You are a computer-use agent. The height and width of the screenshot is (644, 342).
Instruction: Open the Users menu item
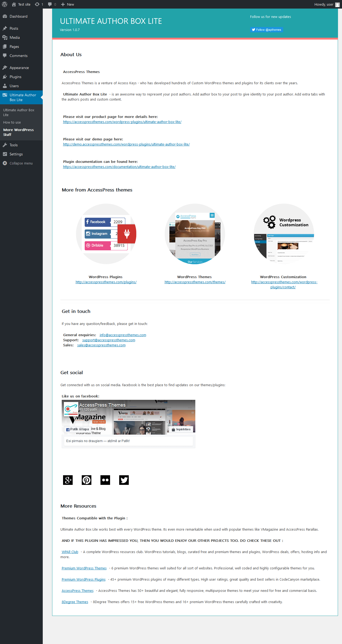pos(21,86)
